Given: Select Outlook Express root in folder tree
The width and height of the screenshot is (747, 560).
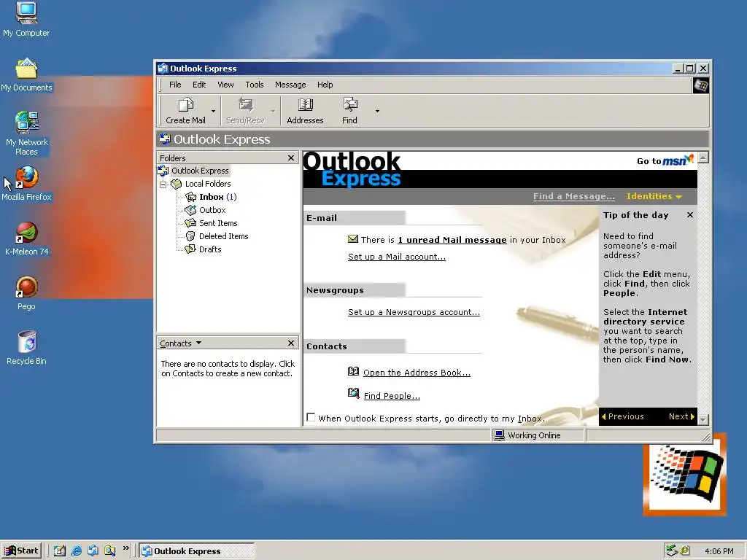Looking at the screenshot, I should [200, 171].
